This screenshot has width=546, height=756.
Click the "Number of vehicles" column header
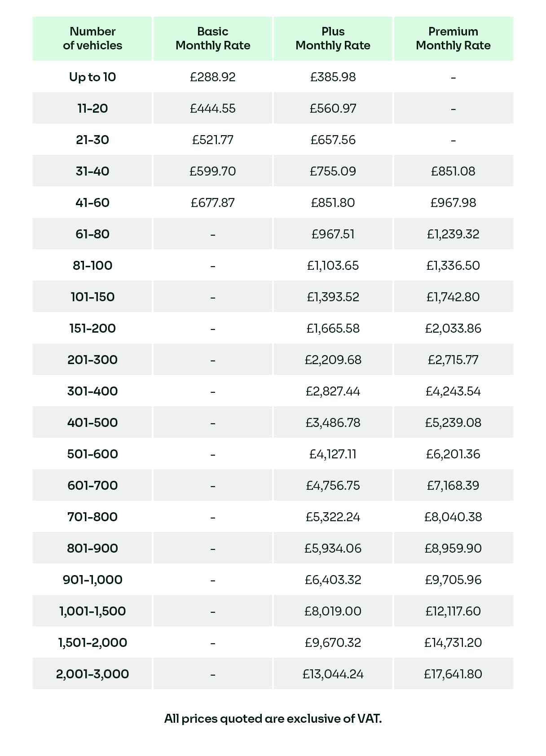92,39
